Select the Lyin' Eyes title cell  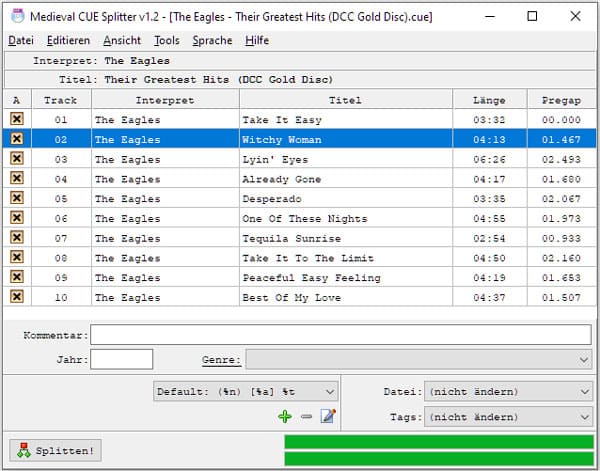pyautogui.click(x=346, y=159)
